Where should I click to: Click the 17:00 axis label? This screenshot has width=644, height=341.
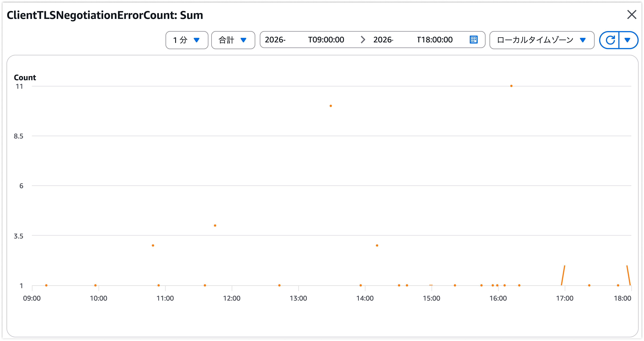pos(565,298)
